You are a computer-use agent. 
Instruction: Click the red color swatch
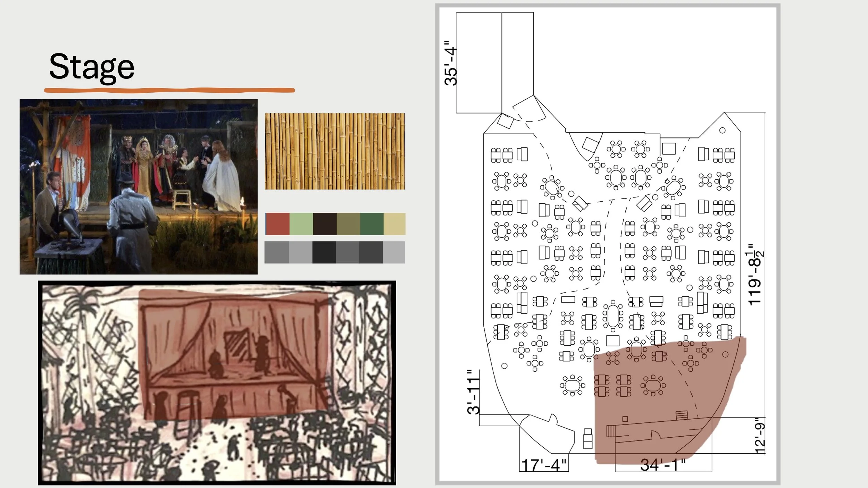coord(278,224)
